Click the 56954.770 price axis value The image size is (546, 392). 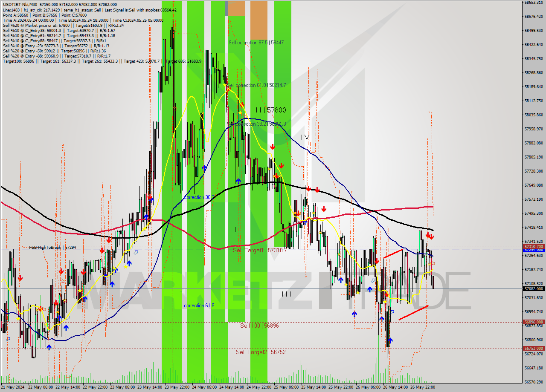[x=533, y=311]
